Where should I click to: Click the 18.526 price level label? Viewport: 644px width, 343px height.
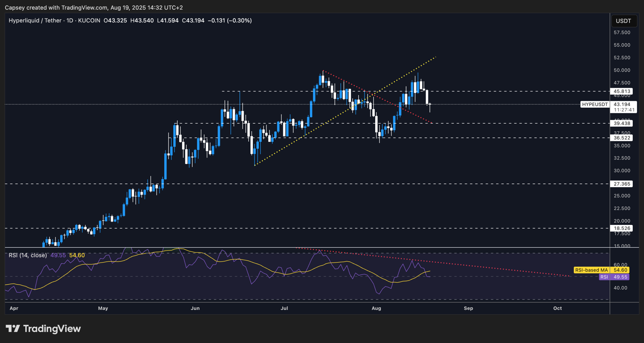(x=623, y=228)
